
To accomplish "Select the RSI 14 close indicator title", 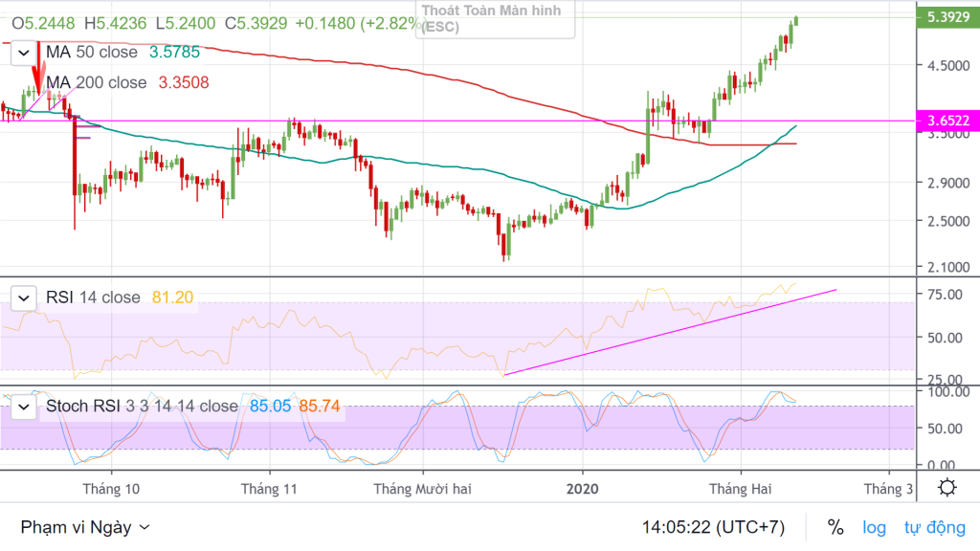I will tap(93, 298).
